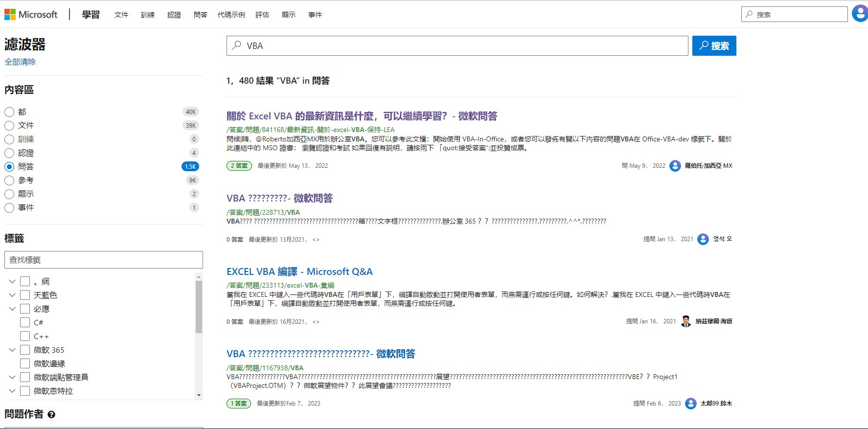Viewport: 868px width, 429px height.
Task: Select the 事件 filter radio button
Action: coord(9,208)
